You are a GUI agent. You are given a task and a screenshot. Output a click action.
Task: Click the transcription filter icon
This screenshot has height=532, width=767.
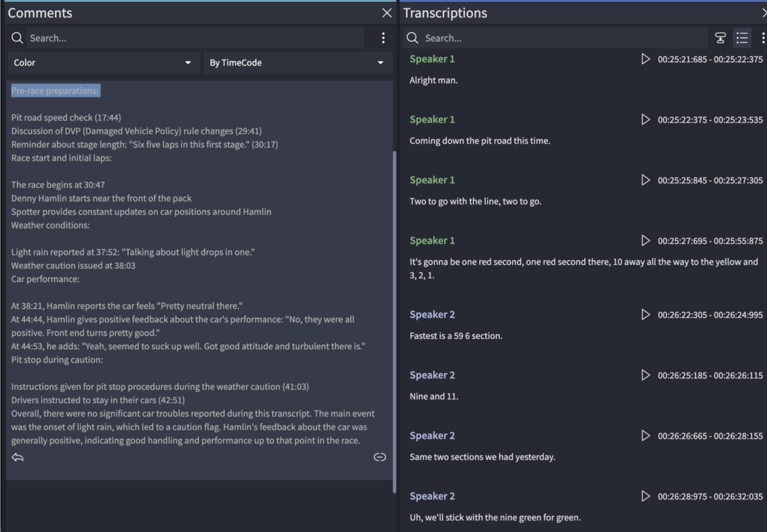(x=720, y=38)
